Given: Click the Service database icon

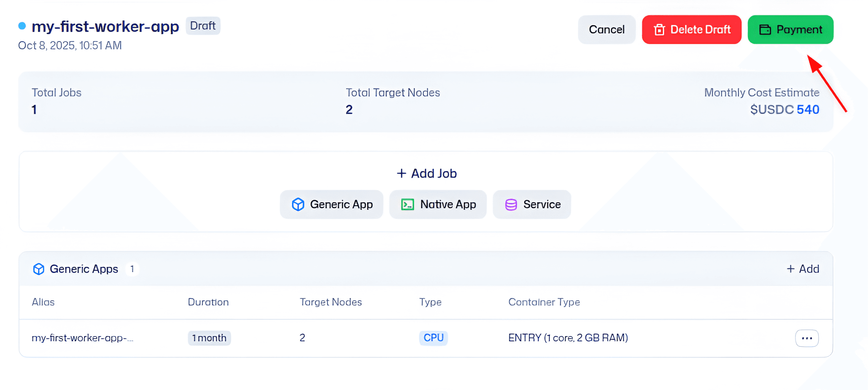Looking at the screenshot, I should click(x=511, y=205).
